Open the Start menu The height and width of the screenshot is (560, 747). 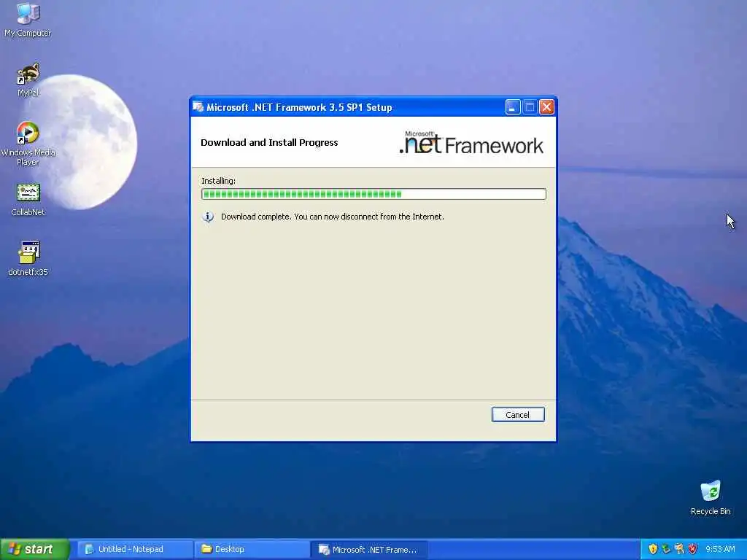pos(35,549)
